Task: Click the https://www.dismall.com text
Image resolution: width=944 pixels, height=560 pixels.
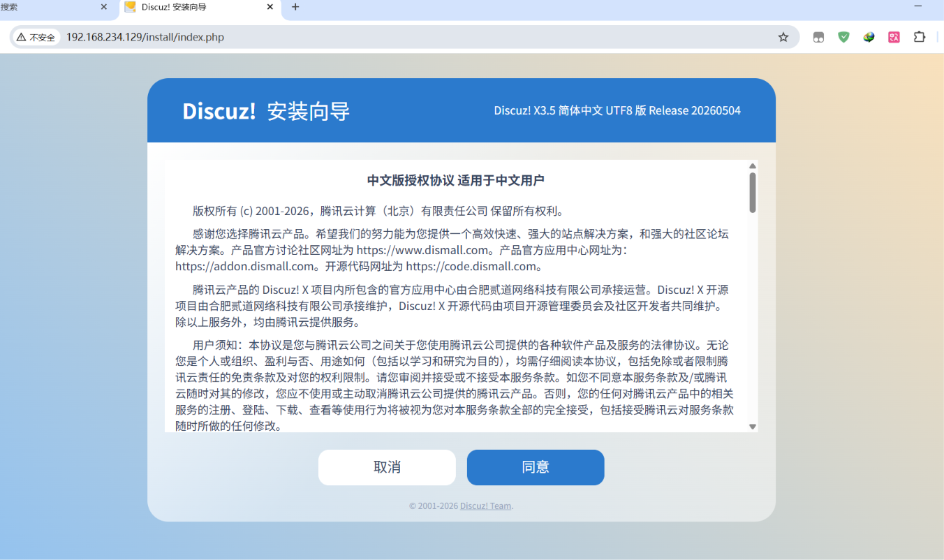Action: coord(422,249)
